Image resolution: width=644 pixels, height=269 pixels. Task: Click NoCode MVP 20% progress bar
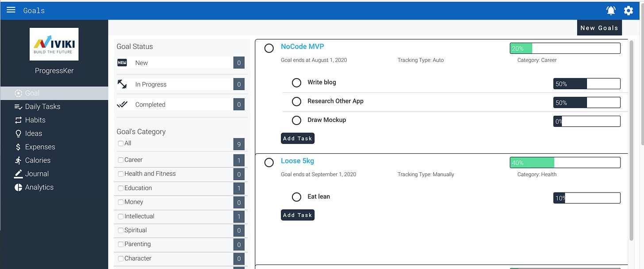pos(565,48)
